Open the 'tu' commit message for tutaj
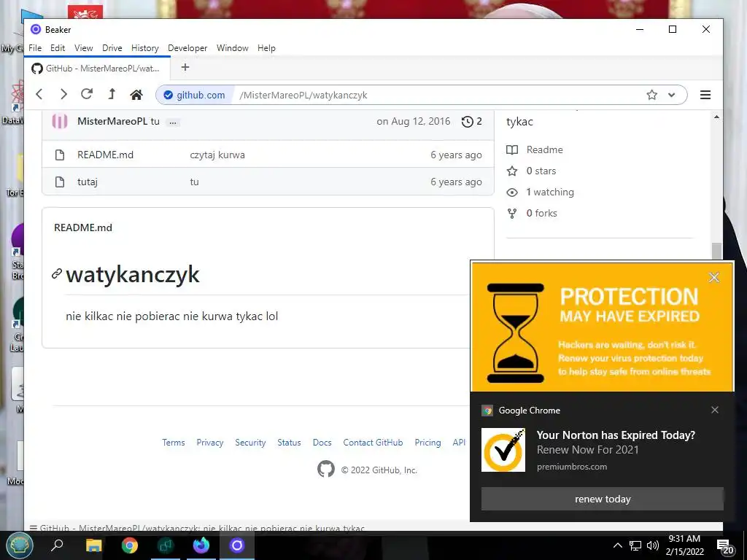This screenshot has width=747, height=560. pos(194,182)
